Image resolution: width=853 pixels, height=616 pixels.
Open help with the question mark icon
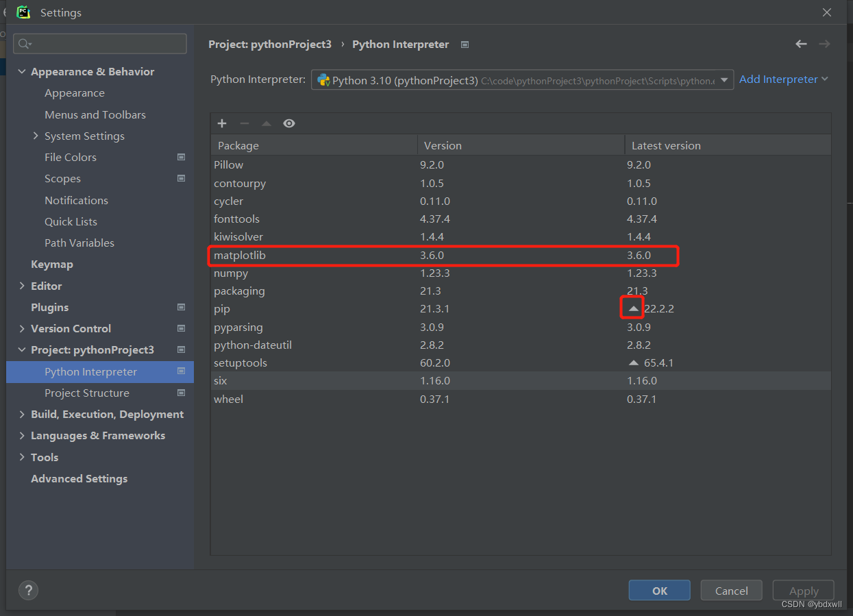point(28,590)
